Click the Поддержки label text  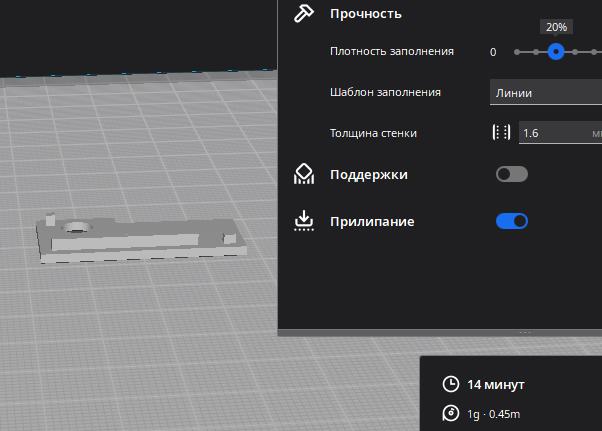[369, 175]
